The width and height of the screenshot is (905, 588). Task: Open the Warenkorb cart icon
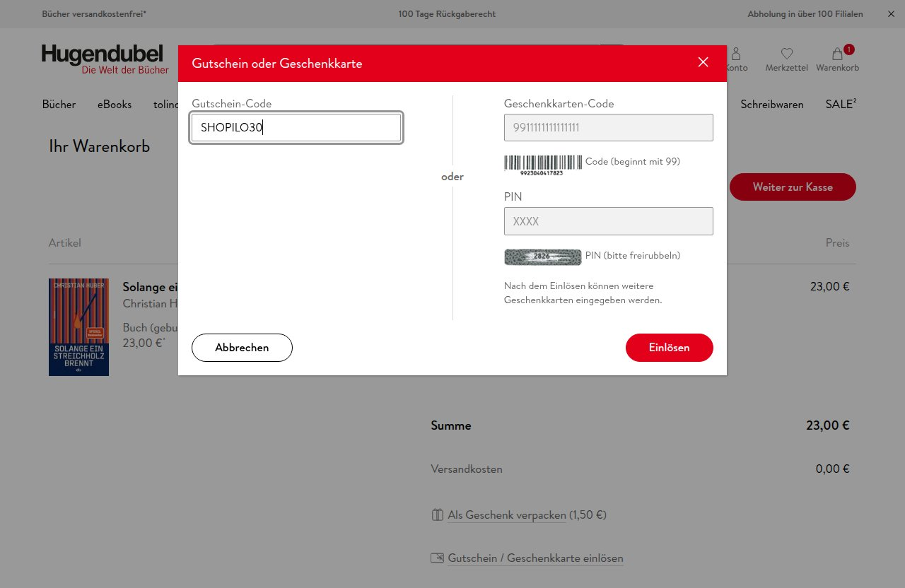pos(837,59)
